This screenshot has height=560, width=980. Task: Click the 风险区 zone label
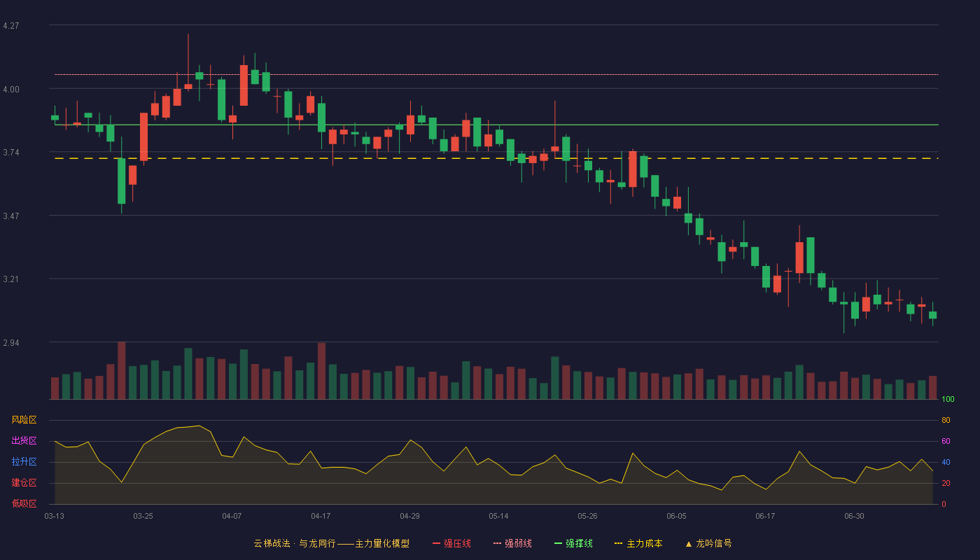[x=24, y=420]
